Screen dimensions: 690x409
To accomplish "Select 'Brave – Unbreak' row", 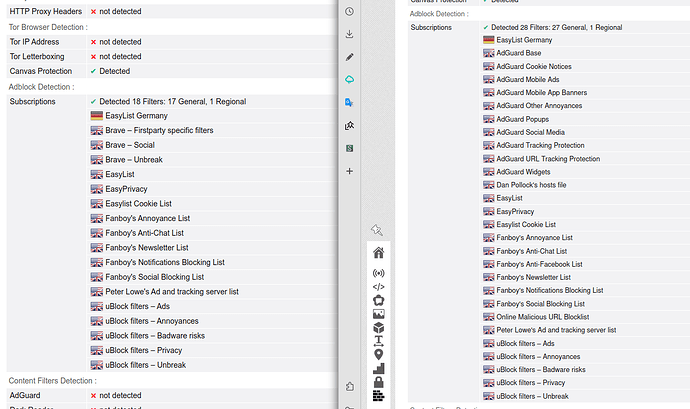I will [134, 159].
